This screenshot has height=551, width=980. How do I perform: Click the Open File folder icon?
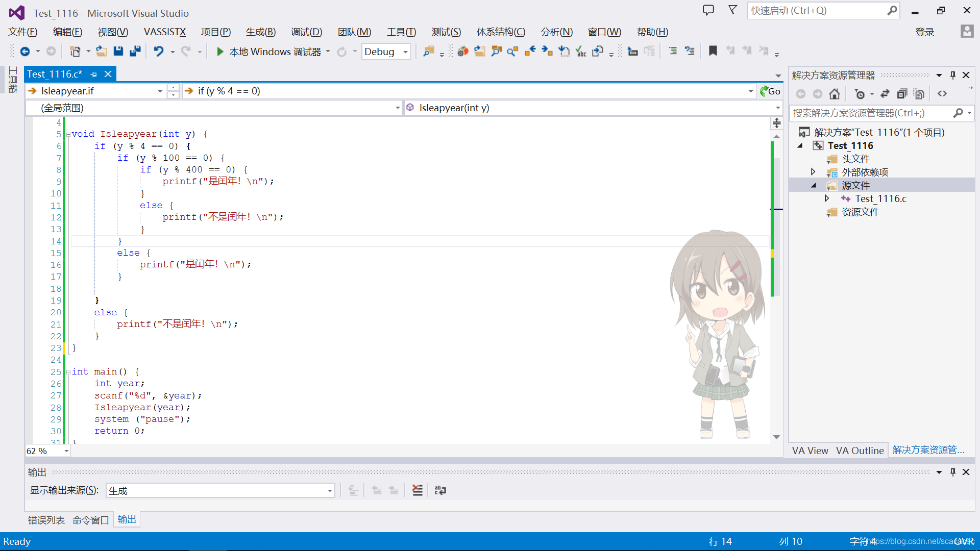point(102,51)
